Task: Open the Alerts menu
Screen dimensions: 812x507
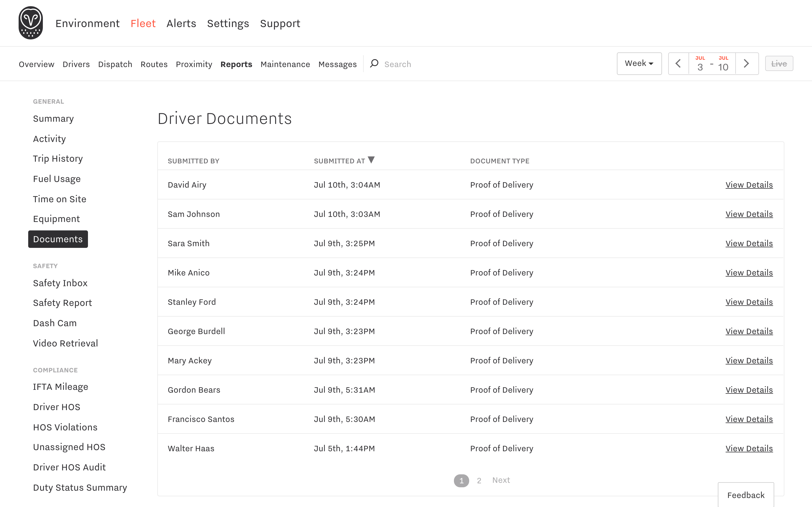Action: point(181,23)
